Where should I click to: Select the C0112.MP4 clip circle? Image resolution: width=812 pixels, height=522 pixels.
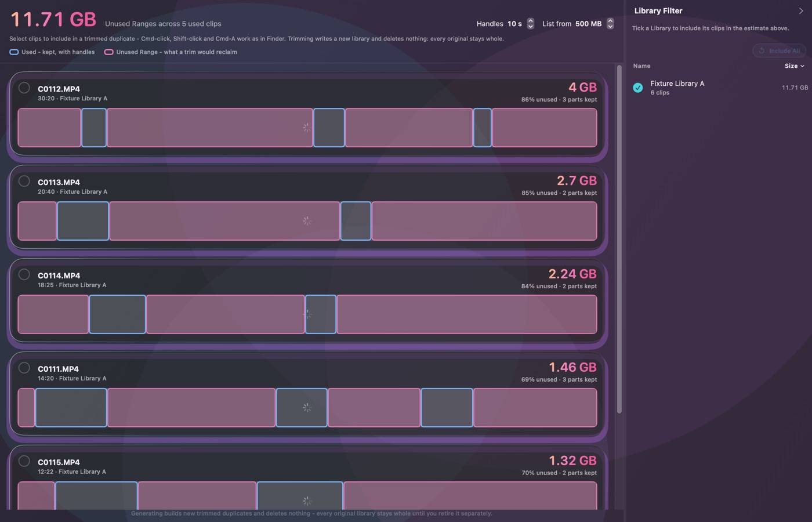(24, 88)
